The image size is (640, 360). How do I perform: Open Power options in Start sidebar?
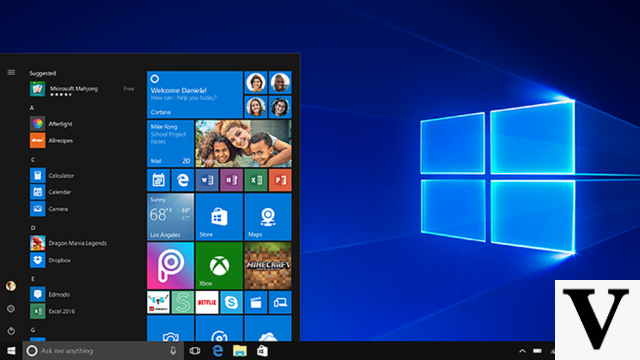coord(11,331)
